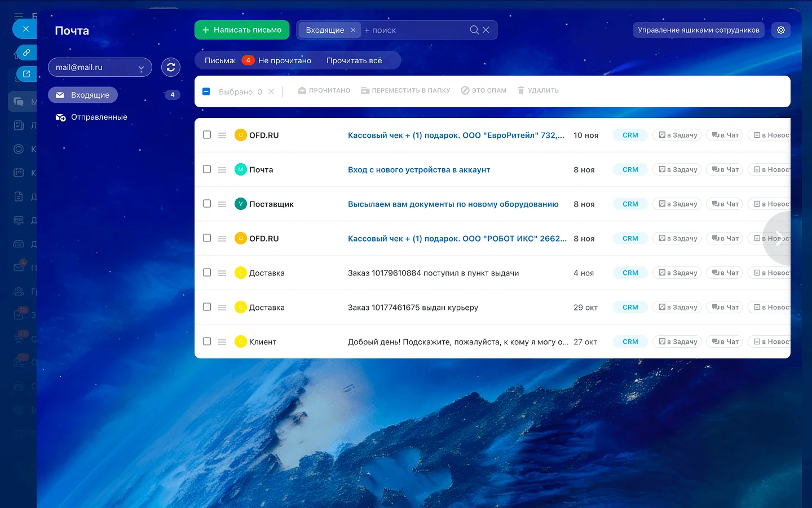Screen dimensions: 812x508
Task: Click УДАЛИТЬ in the action toolbar
Action: pos(538,90)
